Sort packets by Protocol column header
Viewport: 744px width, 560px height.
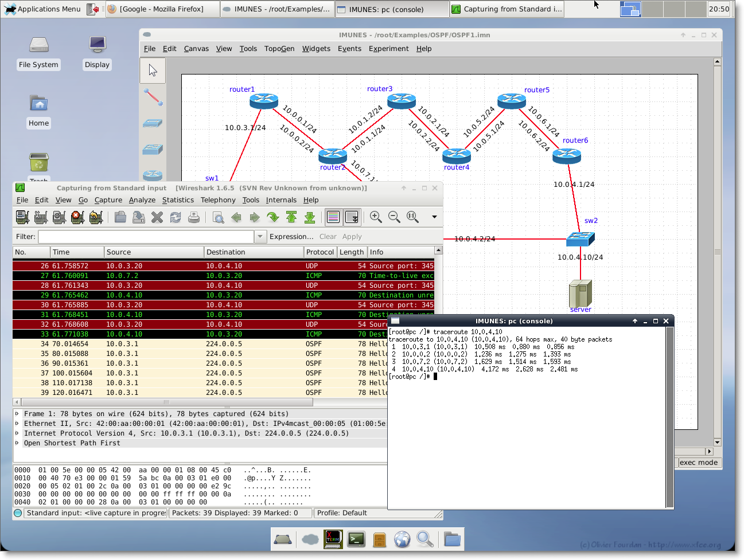tap(320, 252)
